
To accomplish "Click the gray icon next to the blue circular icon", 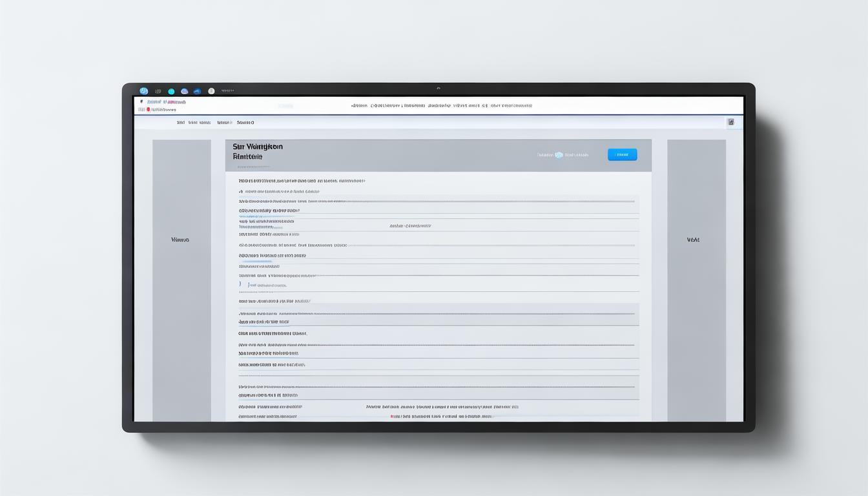I will pos(158,92).
